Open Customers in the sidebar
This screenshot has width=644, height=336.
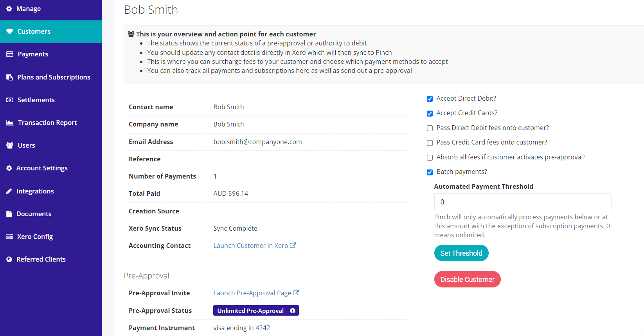click(51, 31)
